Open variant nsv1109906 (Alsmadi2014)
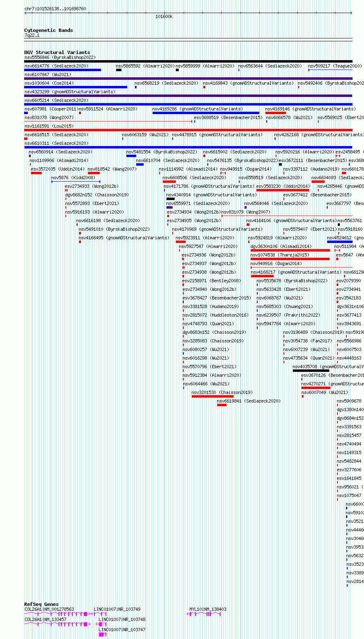 point(59,160)
